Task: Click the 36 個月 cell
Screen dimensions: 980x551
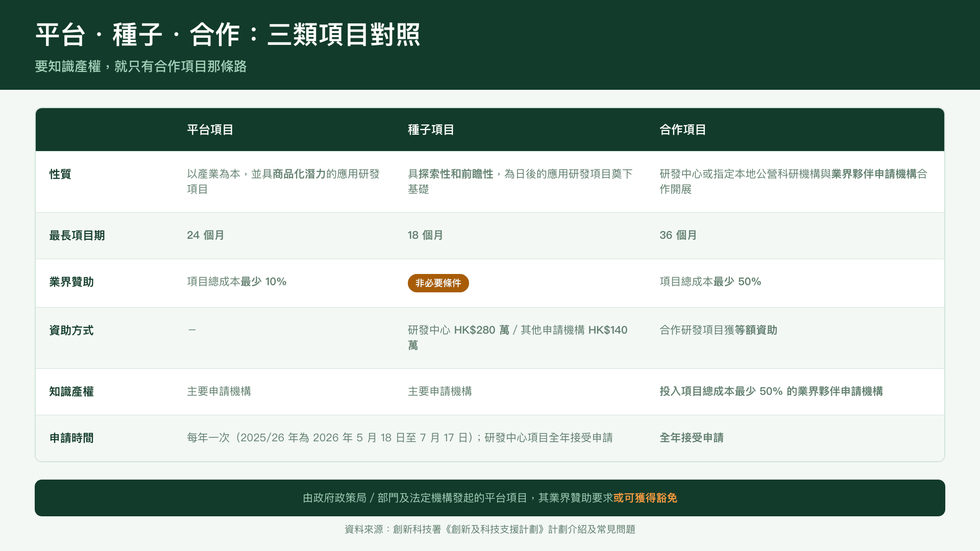Action: tap(678, 235)
